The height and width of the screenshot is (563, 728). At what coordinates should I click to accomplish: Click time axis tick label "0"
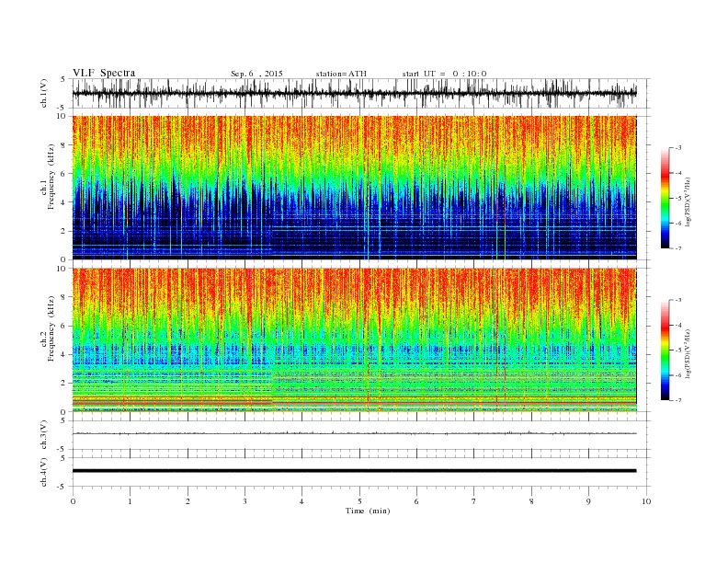click(73, 501)
